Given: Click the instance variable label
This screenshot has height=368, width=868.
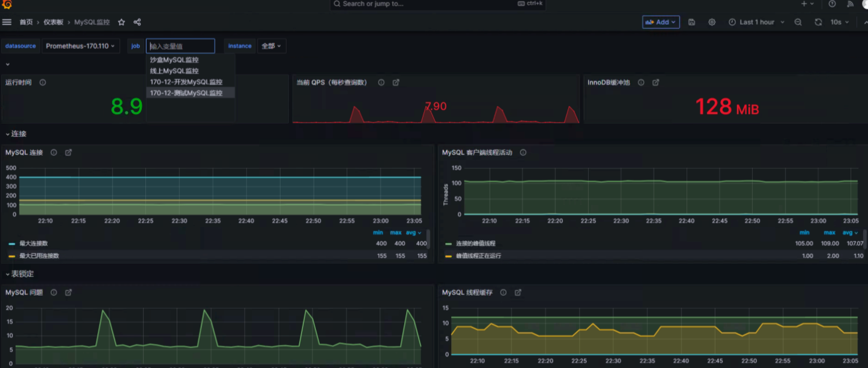Looking at the screenshot, I should (239, 46).
